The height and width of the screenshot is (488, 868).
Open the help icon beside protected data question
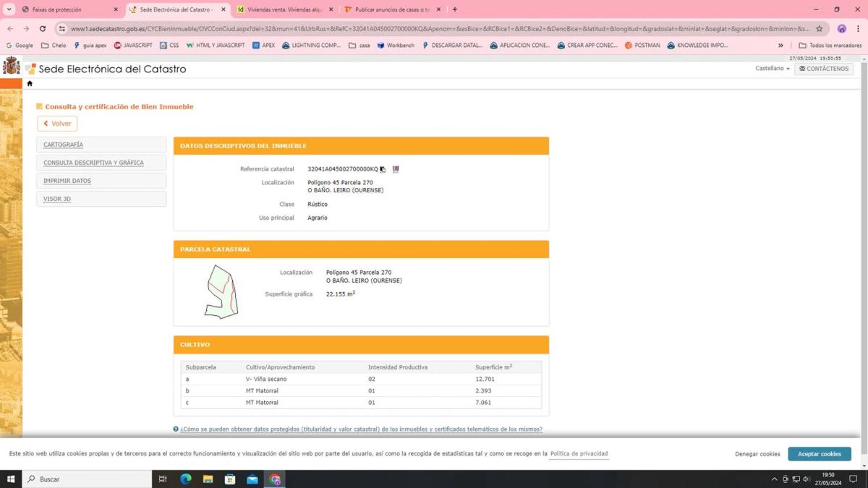pos(176,429)
